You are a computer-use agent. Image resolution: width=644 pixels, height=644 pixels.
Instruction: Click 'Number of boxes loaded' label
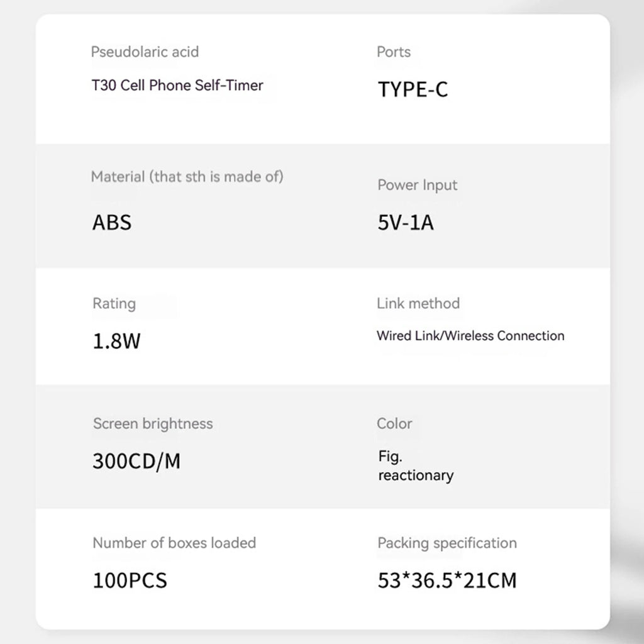[174, 543]
